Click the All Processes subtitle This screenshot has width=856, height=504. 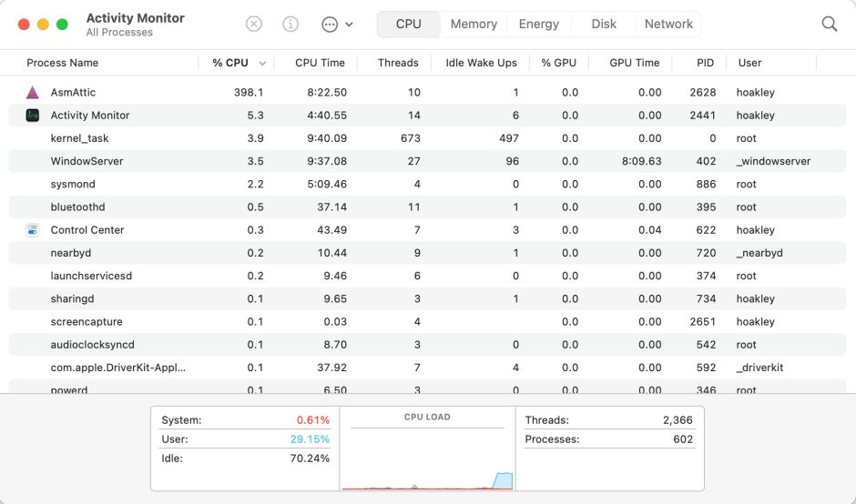pyautogui.click(x=119, y=32)
